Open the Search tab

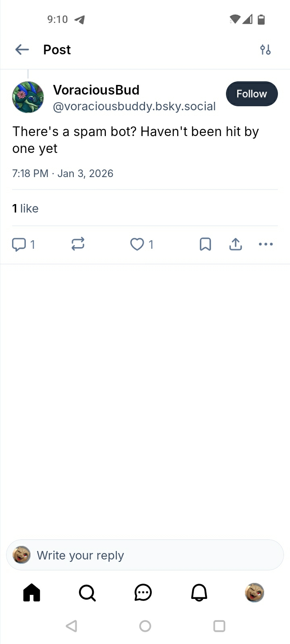tap(87, 592)
